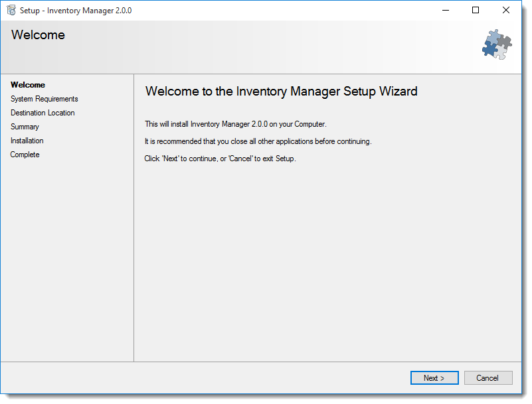The width and height of the screenshot is (532, 404).
Task: Jump to the Installation step
Action: tap(27, 141)
